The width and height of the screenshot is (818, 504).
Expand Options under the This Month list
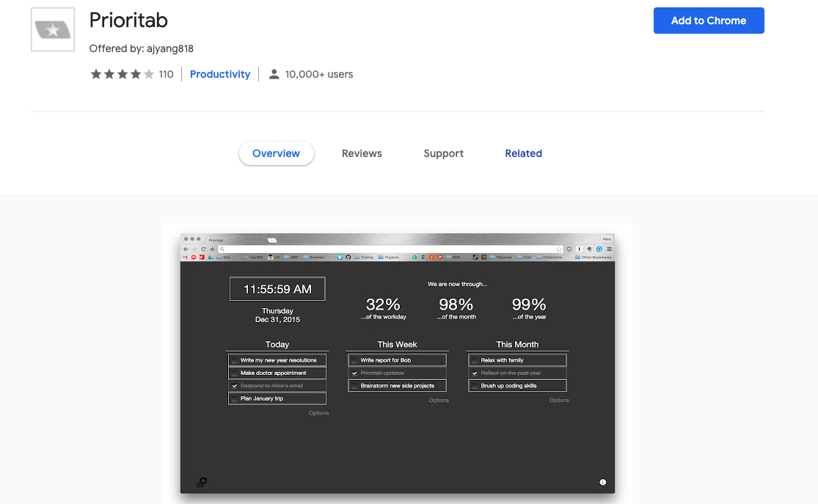click(559, 401)
